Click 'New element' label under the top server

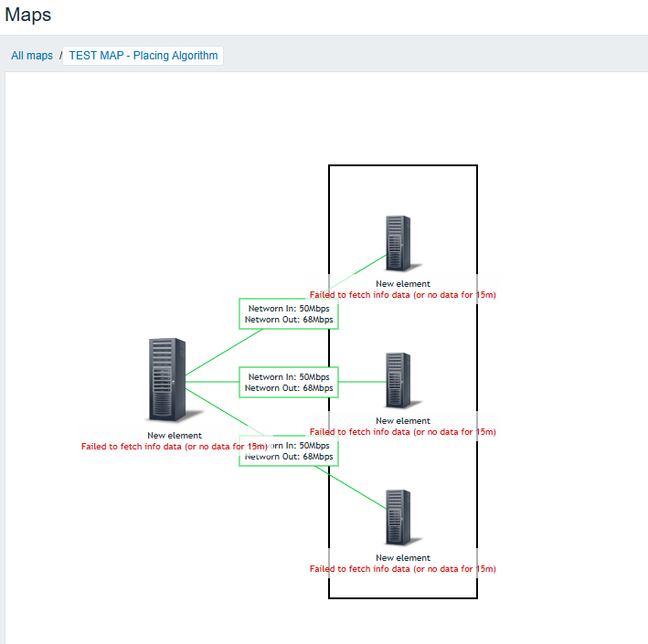(402, 284)
